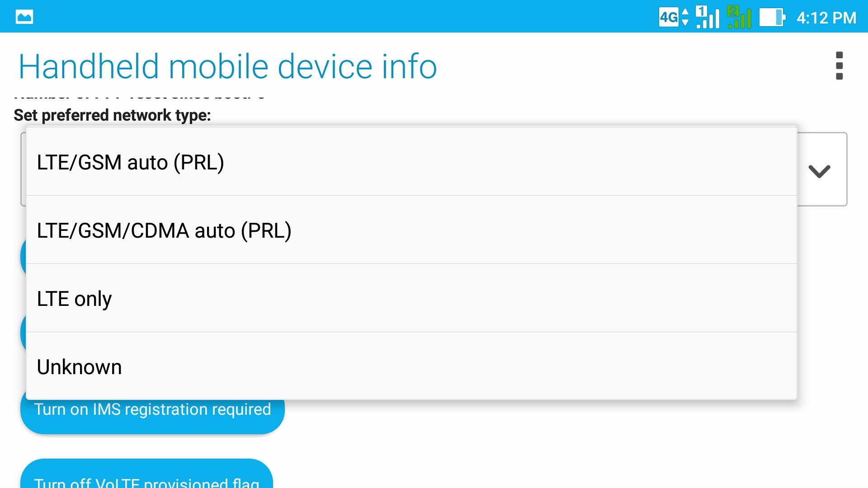The width and height of the screenshot is (868, 488).
Task: Tap the 4G data indicator icon
Action: click(674, 17)
